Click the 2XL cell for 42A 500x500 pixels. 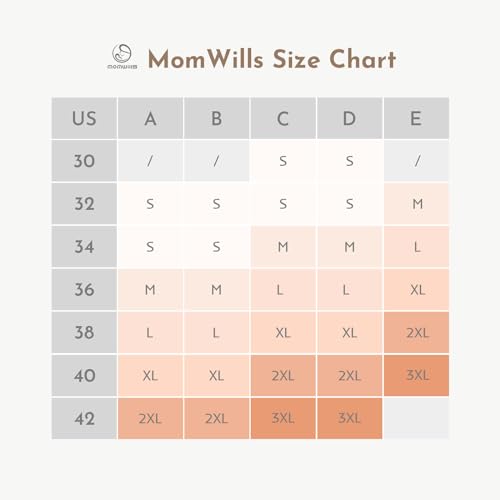(x=150, y=418)
